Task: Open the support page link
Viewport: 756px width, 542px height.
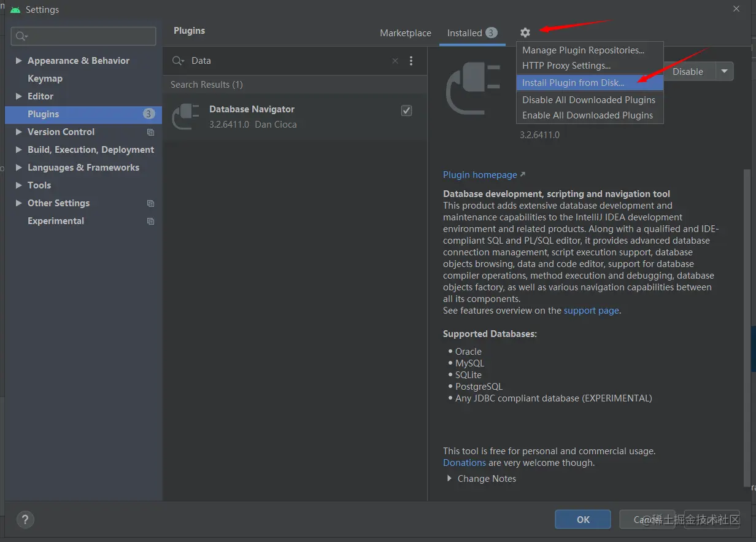Action: pos(592,311)
